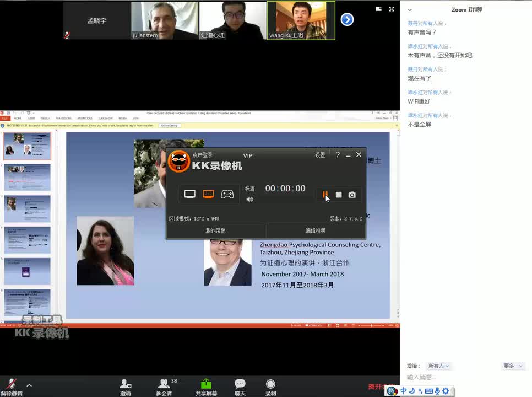
Task: Click 版本: 2.7.5.2 version text
Action: point(345,219)
